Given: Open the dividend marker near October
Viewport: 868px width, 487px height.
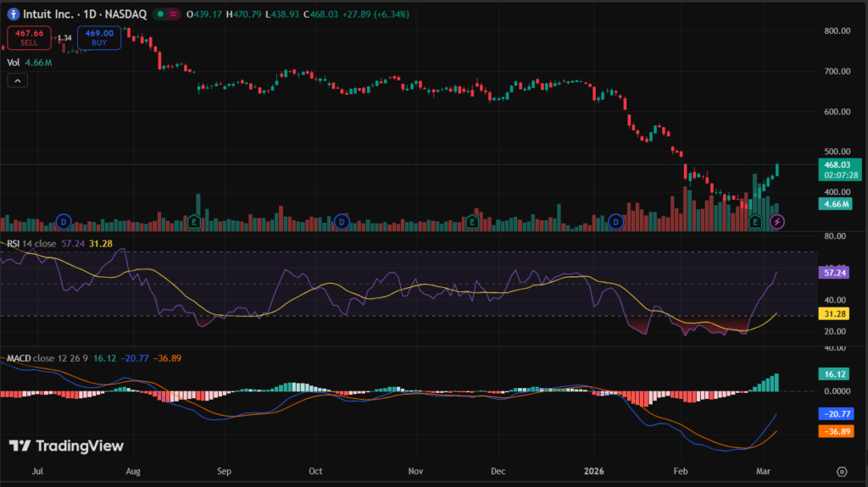Looking at the screenshot, I should (x=342, y=222).
